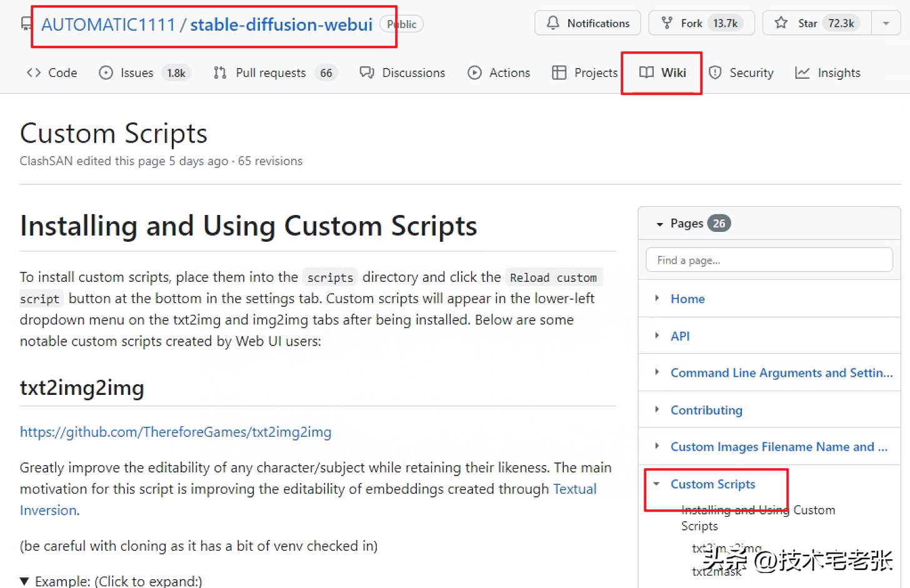This screenshot has height=588, width=910.
Task: Expand the Home page arrow
Action: coord(657,298)
